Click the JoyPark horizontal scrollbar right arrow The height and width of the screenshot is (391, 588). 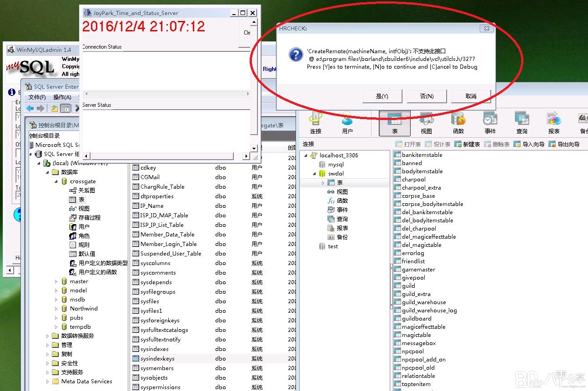246,156
